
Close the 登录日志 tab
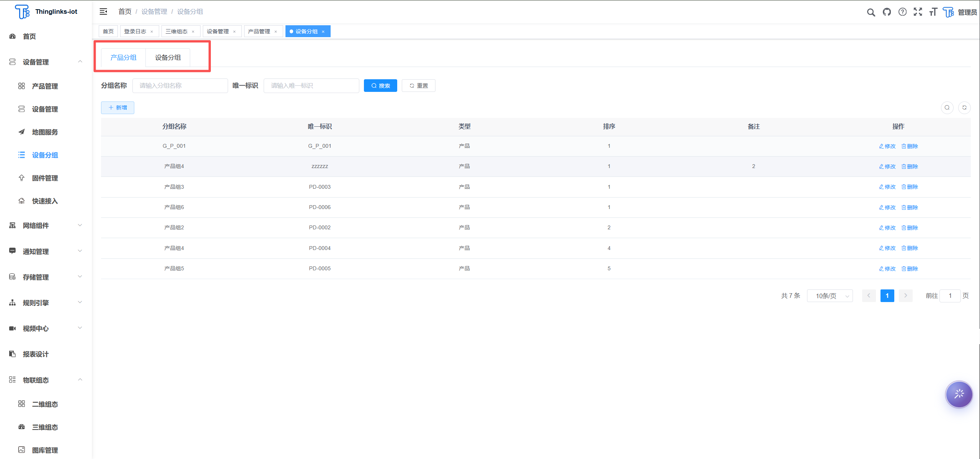click(152, 31)
